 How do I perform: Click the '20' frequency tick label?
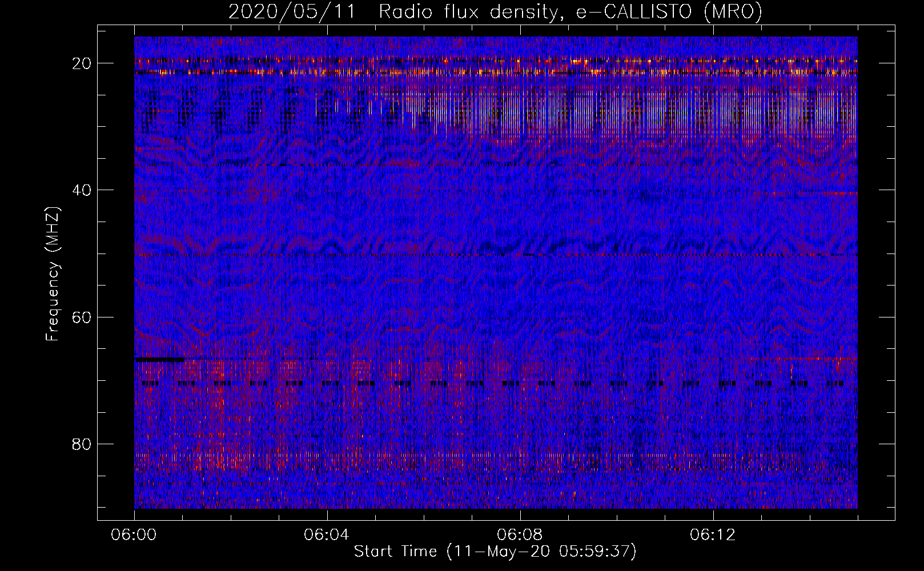tap(82, 63)
